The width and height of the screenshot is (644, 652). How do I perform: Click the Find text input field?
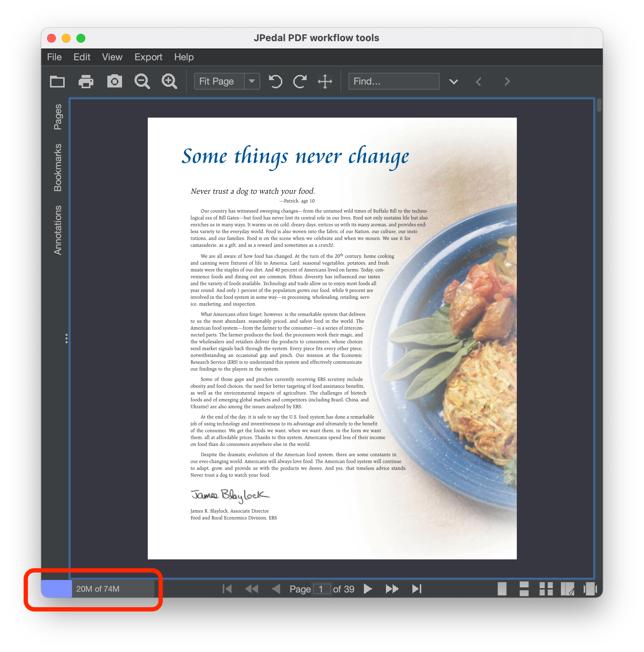pos(394,81)
